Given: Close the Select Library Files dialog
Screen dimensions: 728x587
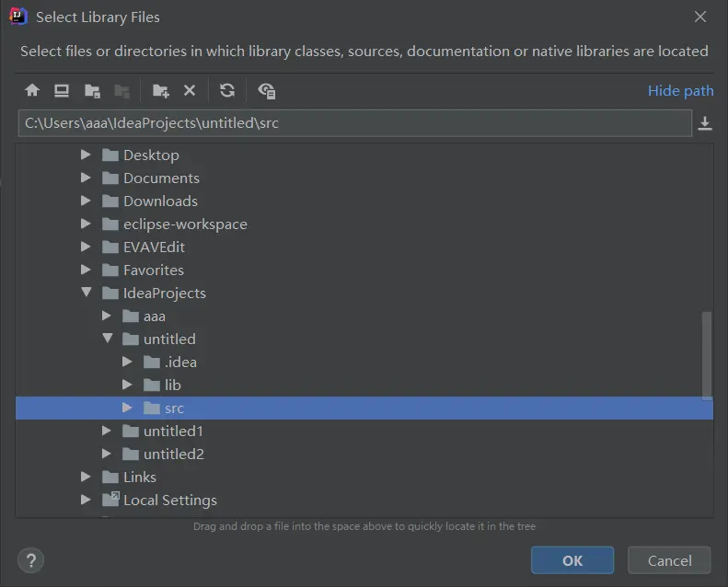Looking at the screenshot, I should [x=700, y=17].
